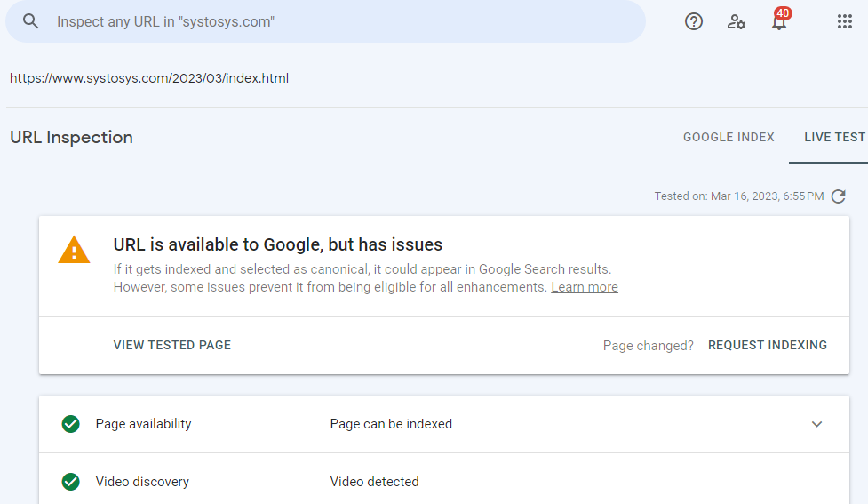Switch to the Google Index tab
Screen dimensions: 868x504
pyautogui.click(x=729, y=138)
